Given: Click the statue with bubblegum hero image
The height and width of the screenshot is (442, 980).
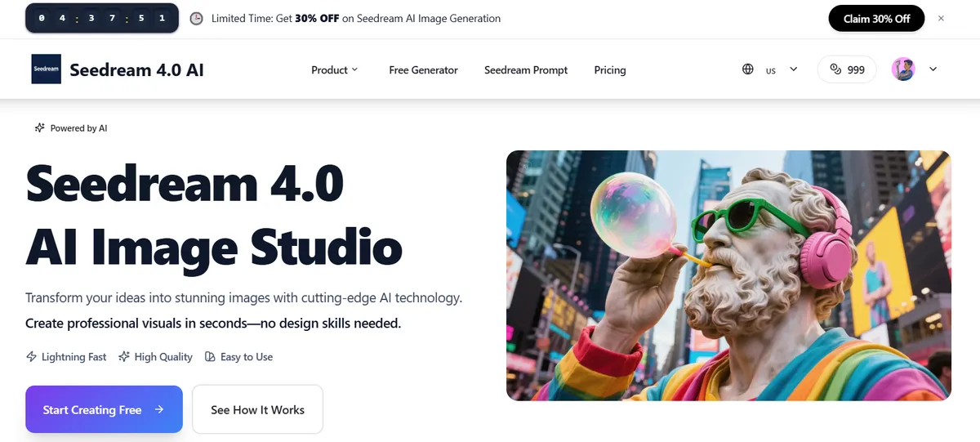Looking at the screenshot, I should (x=728, y=275).
